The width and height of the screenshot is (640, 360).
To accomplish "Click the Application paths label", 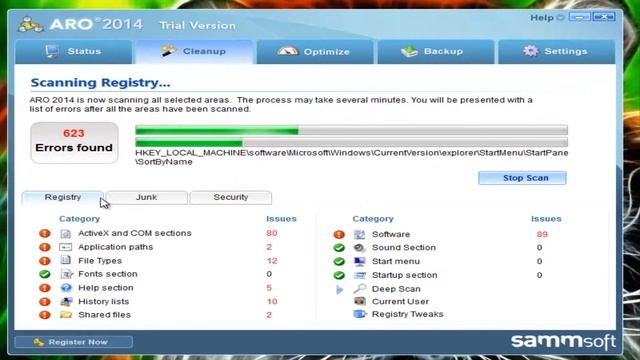I will [x=116, y=247].
